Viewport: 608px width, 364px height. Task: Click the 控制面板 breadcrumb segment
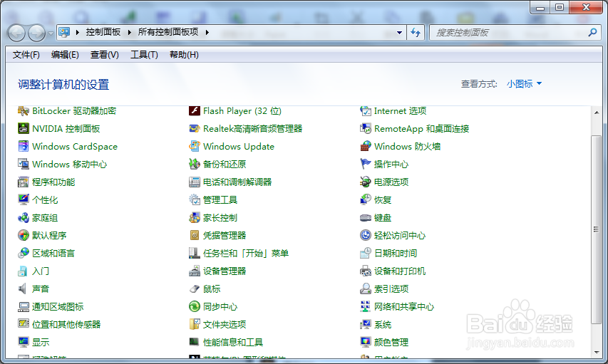(x=103, y=32)
